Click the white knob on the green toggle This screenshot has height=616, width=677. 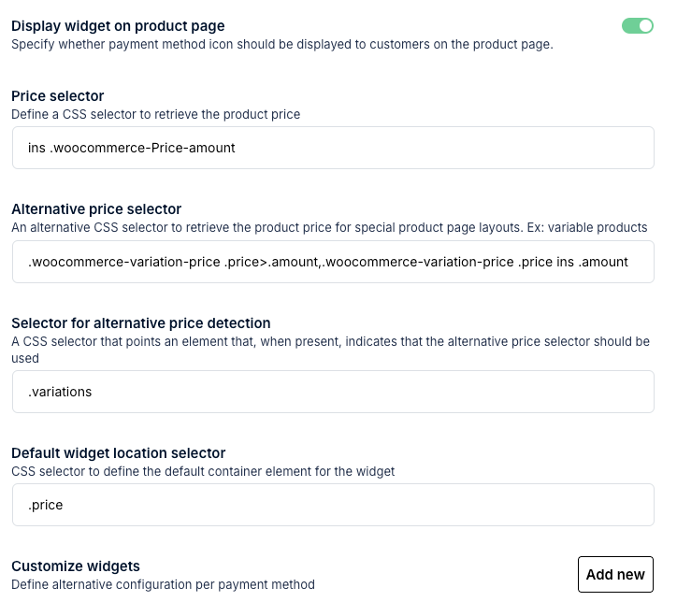coord(645,26)
